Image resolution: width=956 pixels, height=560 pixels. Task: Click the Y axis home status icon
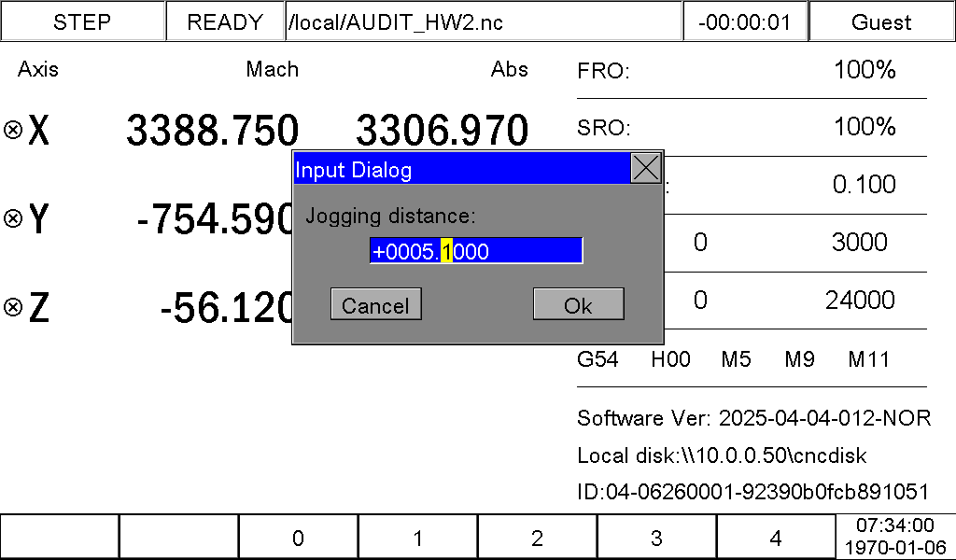(x=13, y=218)
